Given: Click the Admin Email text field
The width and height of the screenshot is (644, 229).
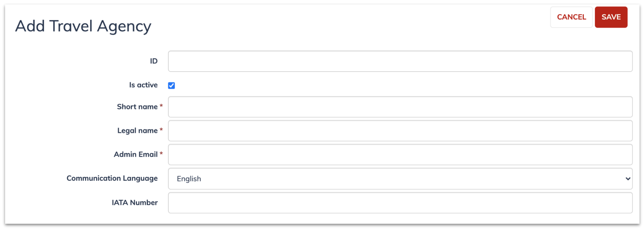Looking at the screenshot, I should pyautogui.click(x=400, y=154).
